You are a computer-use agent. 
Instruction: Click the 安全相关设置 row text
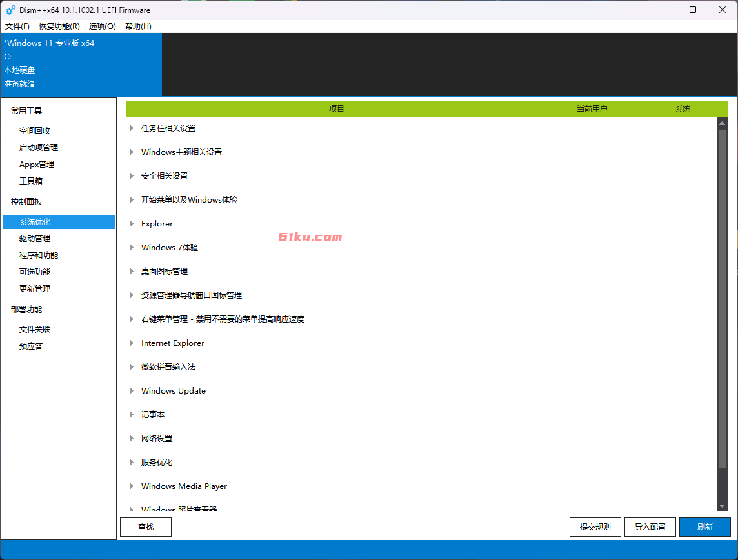coord(165,176)
